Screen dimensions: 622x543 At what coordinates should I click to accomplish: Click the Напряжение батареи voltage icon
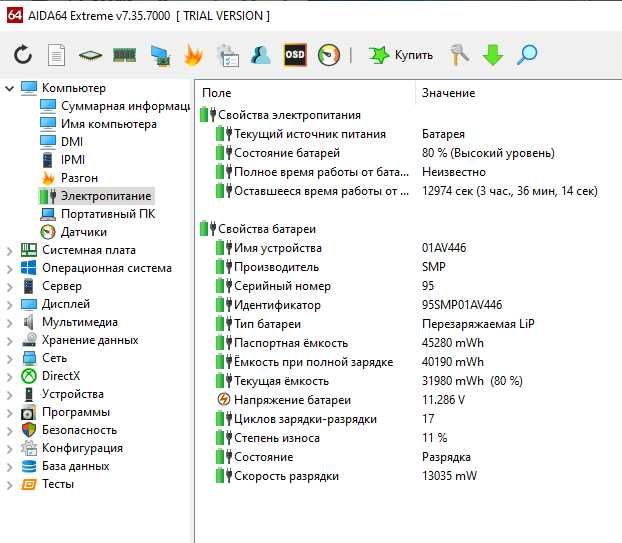tap(224, 399)
